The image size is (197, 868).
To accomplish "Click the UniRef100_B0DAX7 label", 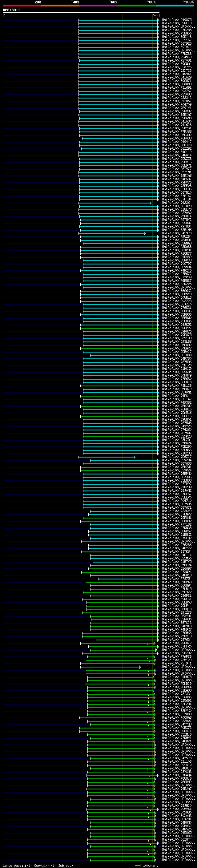I will click(x=177, y=349).
